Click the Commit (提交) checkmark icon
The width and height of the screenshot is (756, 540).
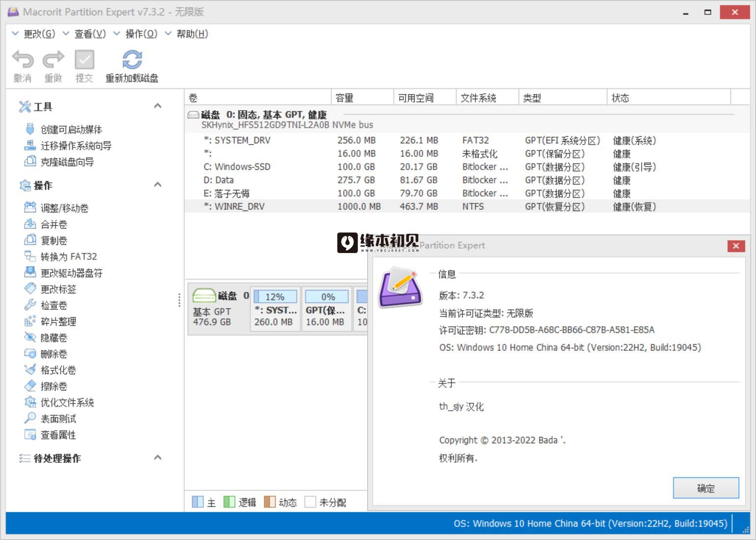coord(84,60)
